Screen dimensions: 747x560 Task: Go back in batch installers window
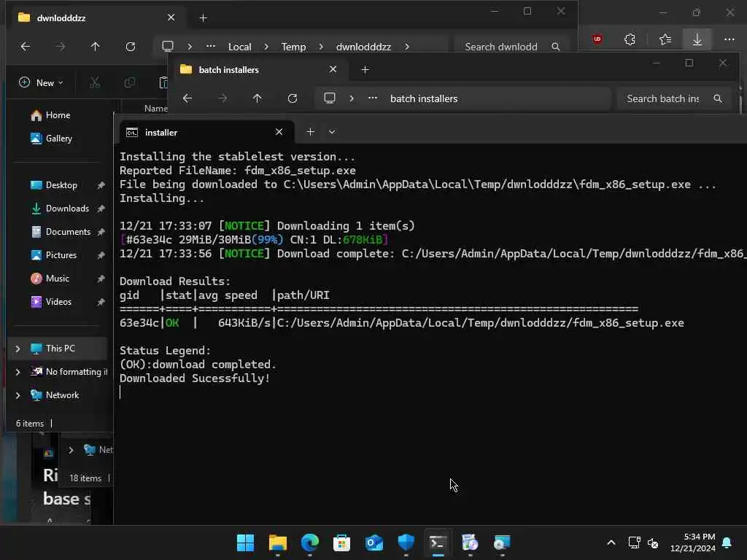(187, 98)
